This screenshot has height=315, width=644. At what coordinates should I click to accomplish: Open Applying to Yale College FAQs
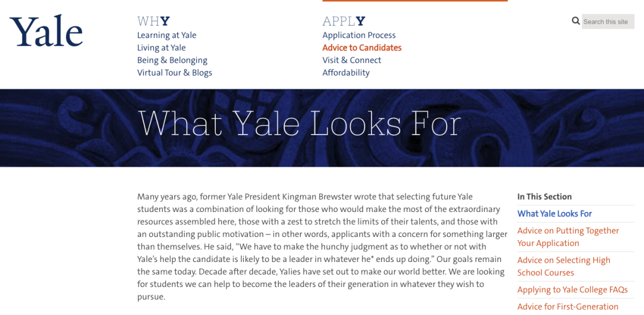coord(572,289)
